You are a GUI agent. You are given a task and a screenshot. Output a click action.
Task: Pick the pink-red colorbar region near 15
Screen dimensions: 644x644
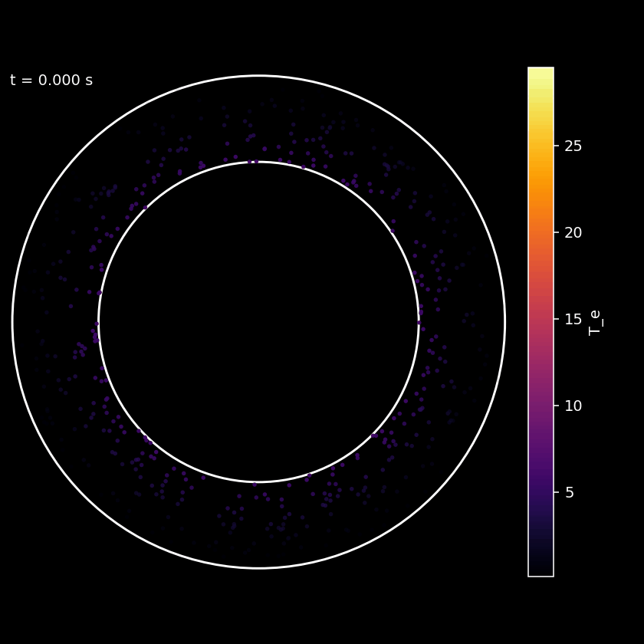click(x=540, y=319)
